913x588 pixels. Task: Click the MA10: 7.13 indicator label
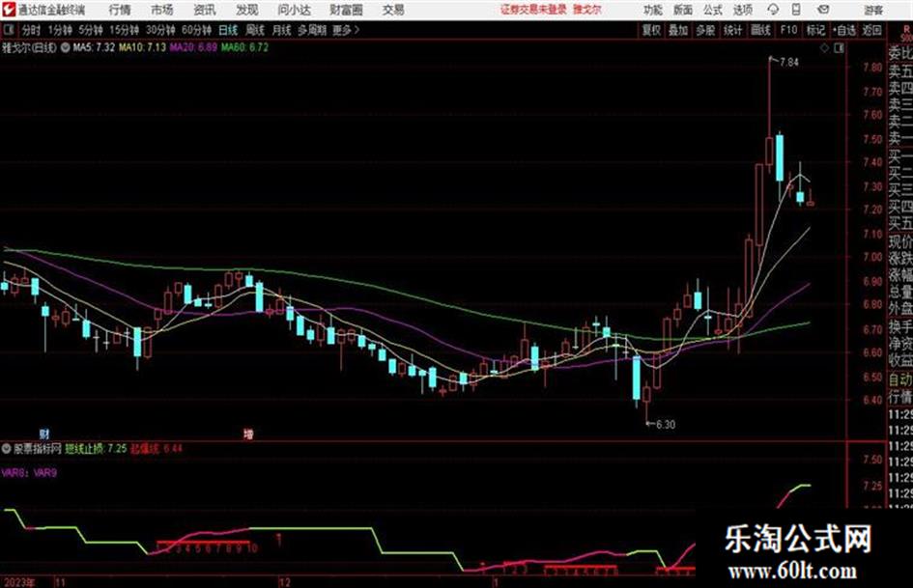pyautogui.click(x=142, y=47)
